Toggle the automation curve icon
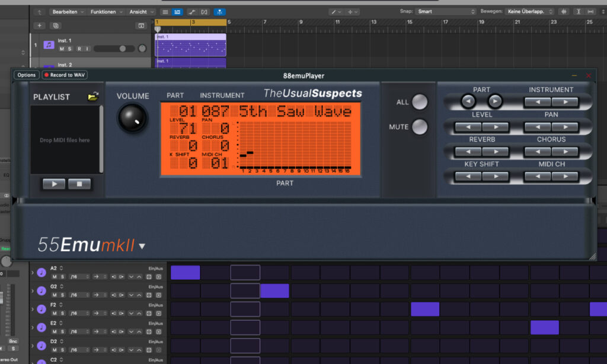 click(x=191, y=12)
